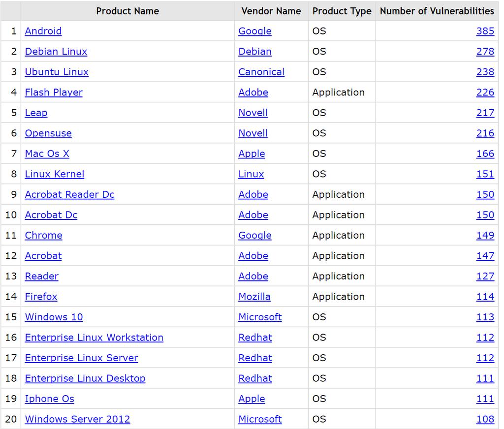
Task: Open the Enterprise Linux Workstation link
Action: tap(94, 337)
